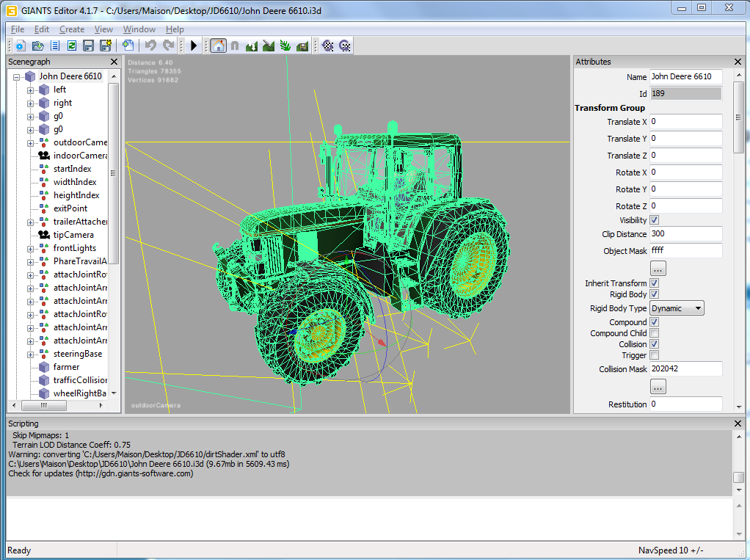Select terrain tool with up-down arrows
The image size is (750, 560).
[x=252, y=46]
